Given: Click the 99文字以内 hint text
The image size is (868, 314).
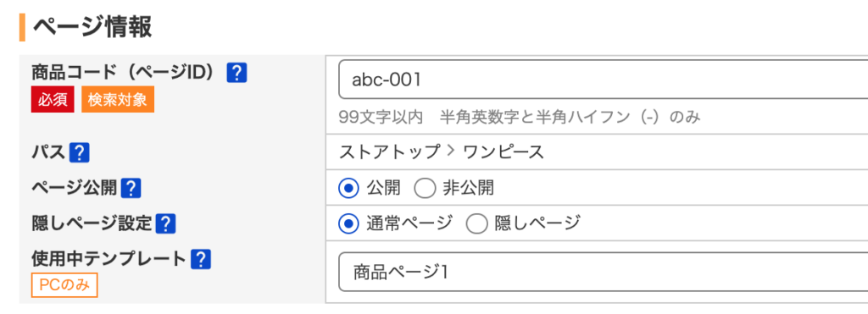Looking at the screenshot, I should coord(381,117).
